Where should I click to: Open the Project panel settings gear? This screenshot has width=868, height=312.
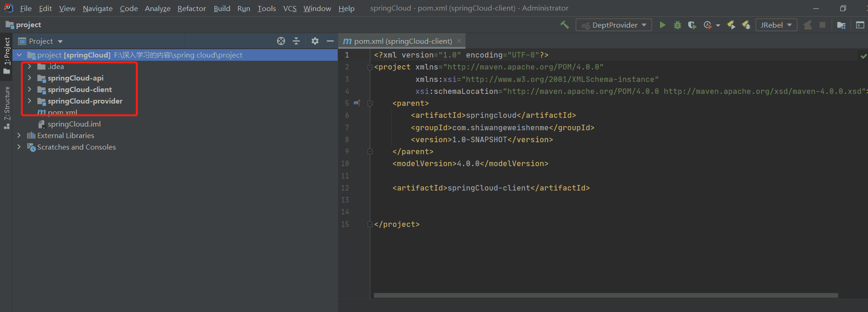pos(315,41)
